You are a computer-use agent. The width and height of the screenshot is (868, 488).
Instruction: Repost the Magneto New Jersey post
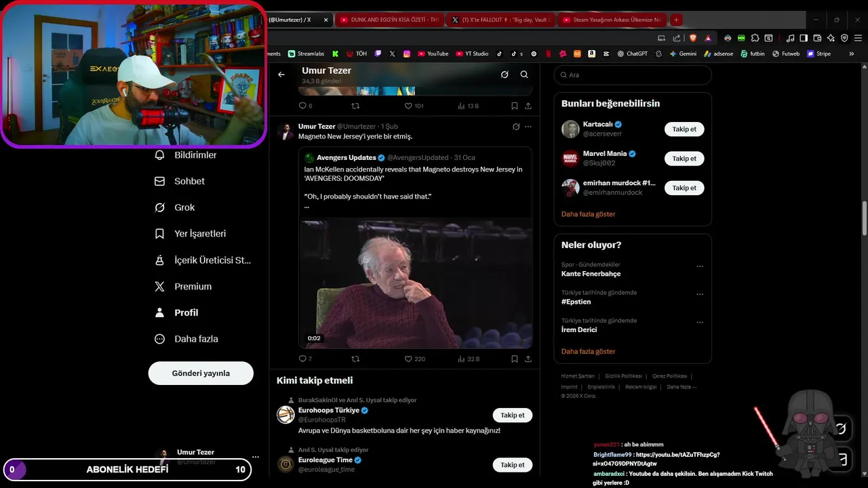[355, 359]
